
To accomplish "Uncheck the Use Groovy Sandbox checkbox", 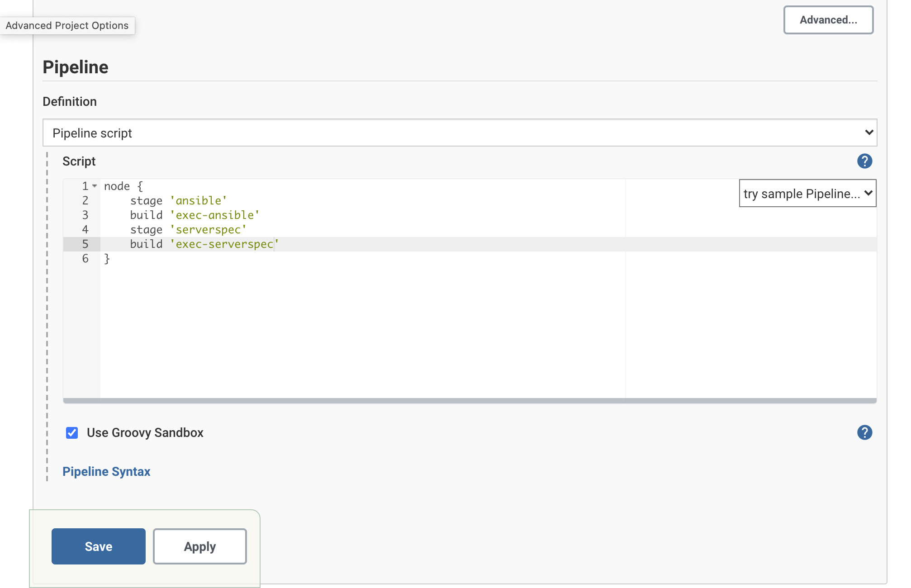I will pos(72,433).
